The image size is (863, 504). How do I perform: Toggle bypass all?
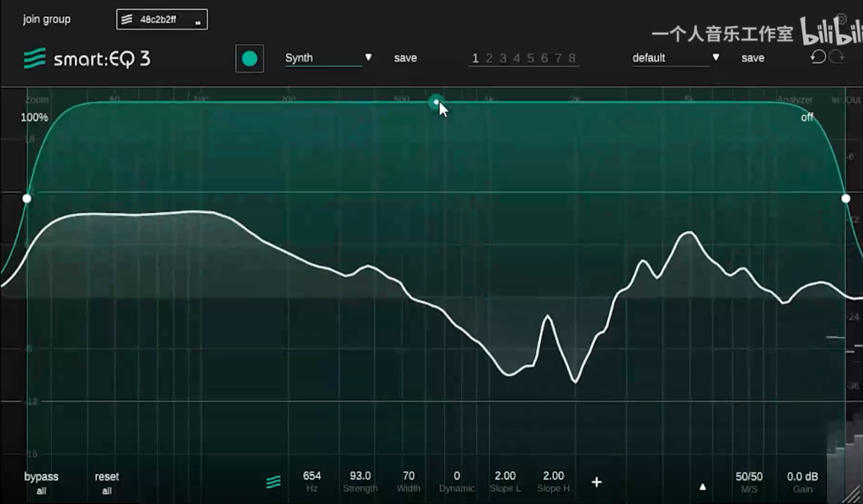pos(41,483)
